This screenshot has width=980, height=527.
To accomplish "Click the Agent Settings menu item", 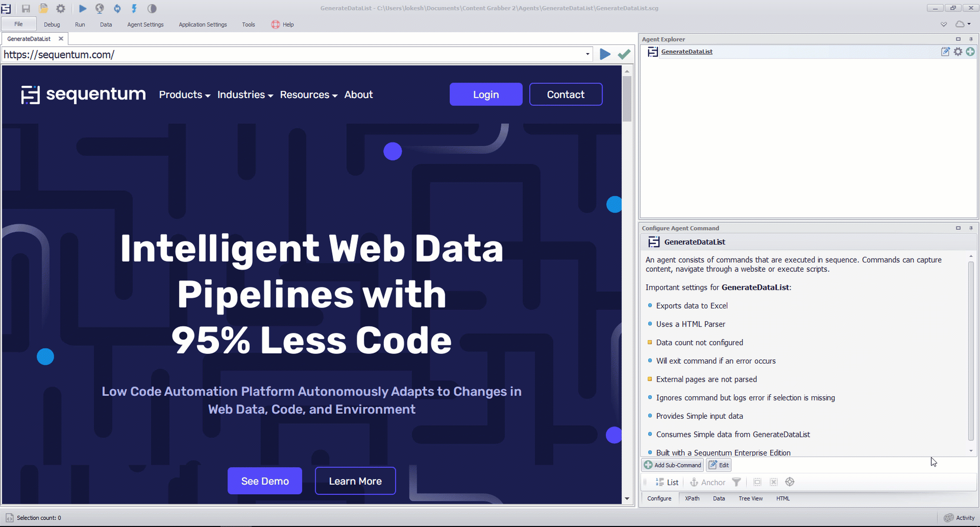I will tap(145, 24).
